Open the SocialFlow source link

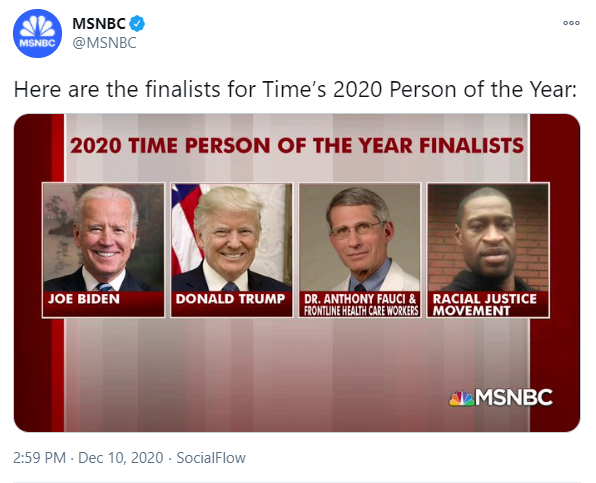click(x=211, y=458)
